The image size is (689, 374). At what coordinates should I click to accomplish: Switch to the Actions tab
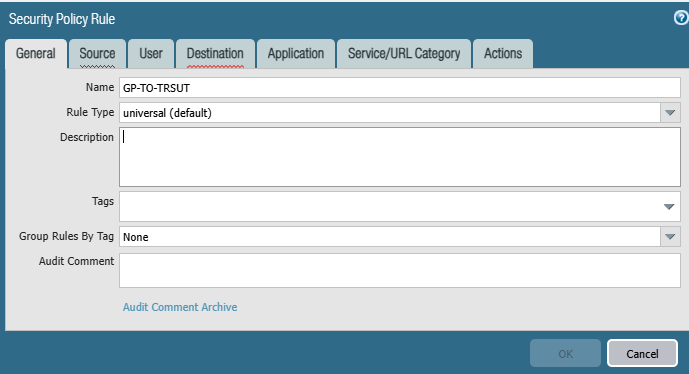click(503, 54)
